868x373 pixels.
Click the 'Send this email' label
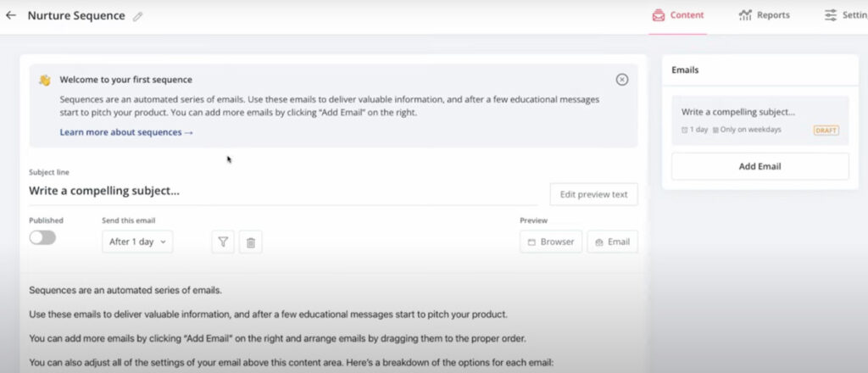pyautogui.click(x=129, y=220)
